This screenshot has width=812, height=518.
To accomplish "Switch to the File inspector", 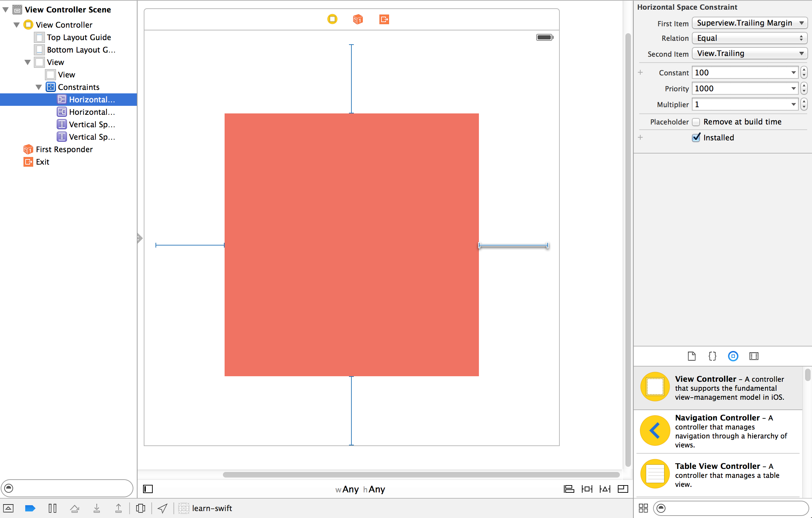I will point(691,356).
